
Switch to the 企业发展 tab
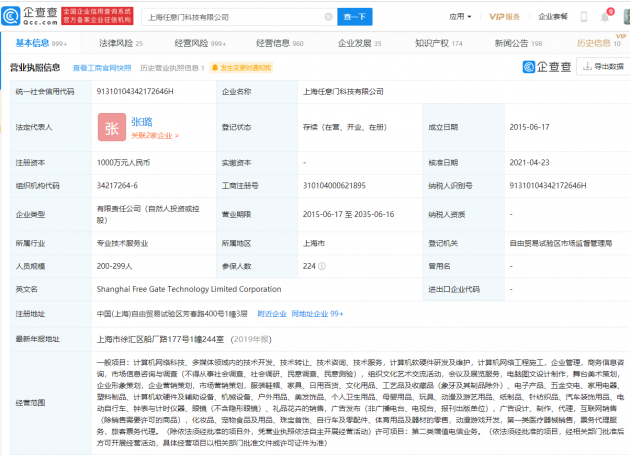point(359,43)
